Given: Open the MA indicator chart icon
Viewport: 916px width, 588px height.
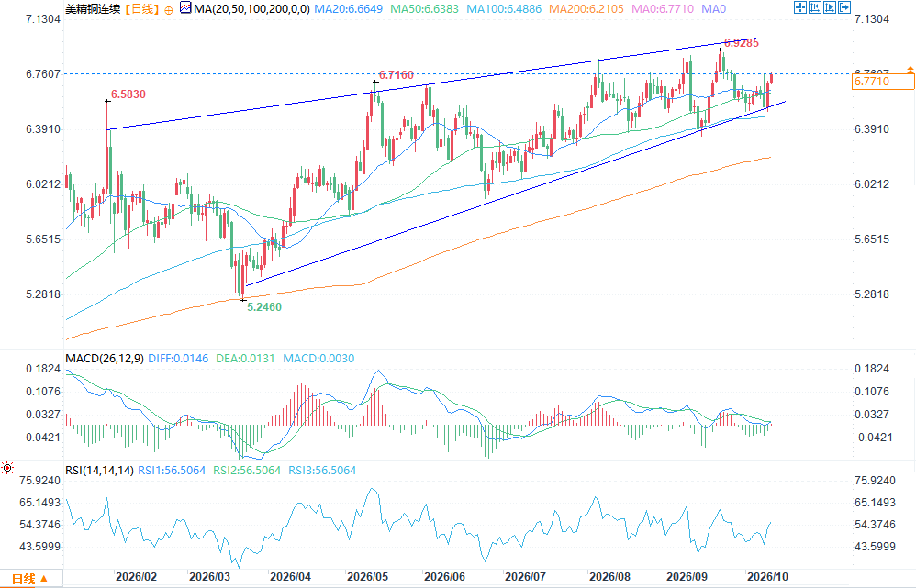Looking at the screenshot, I should (x=185, y=8).
